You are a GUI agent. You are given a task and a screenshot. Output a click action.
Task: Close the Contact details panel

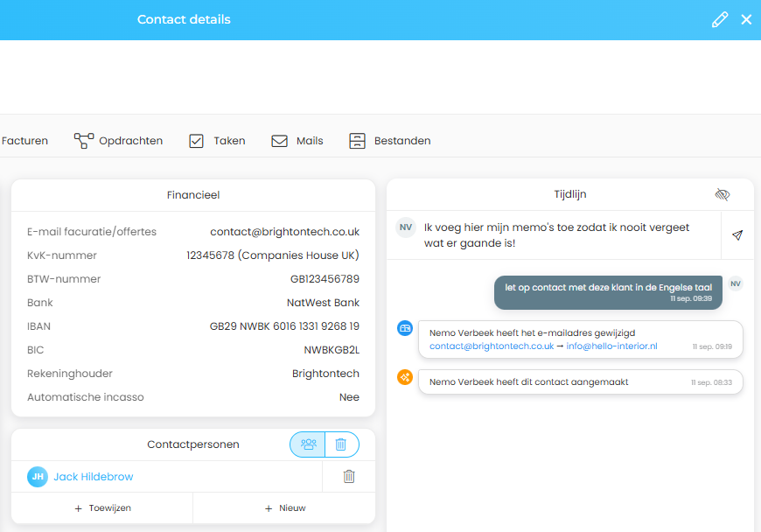746,19
